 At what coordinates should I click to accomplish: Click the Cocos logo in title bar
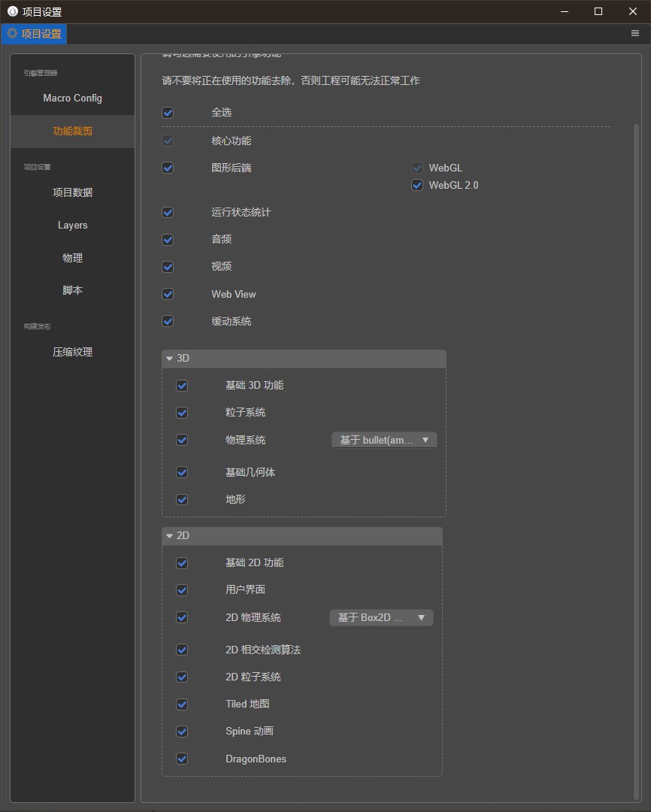pos(12,11)
